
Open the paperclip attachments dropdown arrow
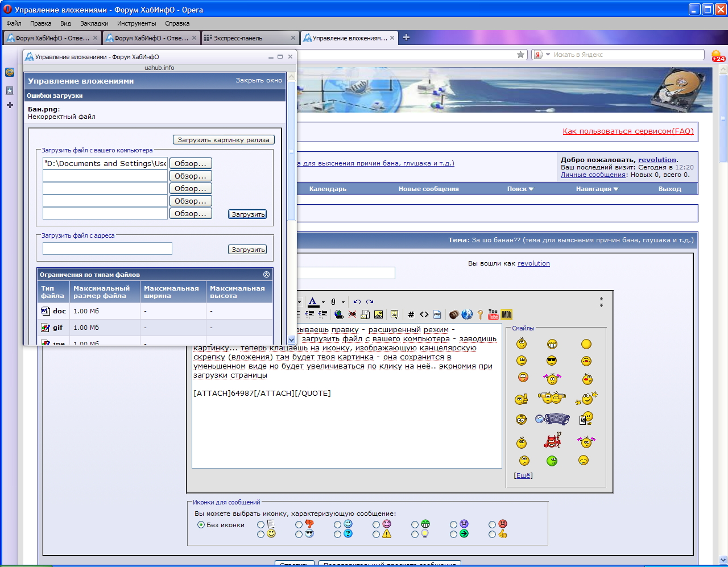tap(343, 303)
